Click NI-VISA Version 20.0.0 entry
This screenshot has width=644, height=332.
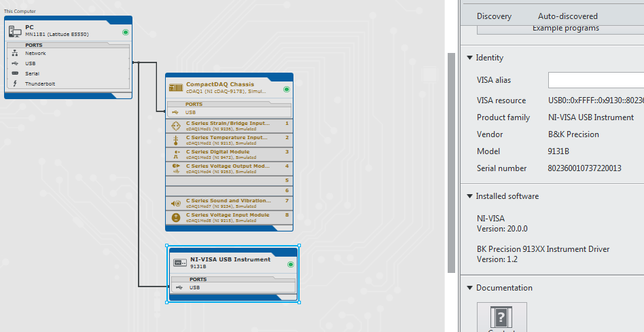point(502,223)
